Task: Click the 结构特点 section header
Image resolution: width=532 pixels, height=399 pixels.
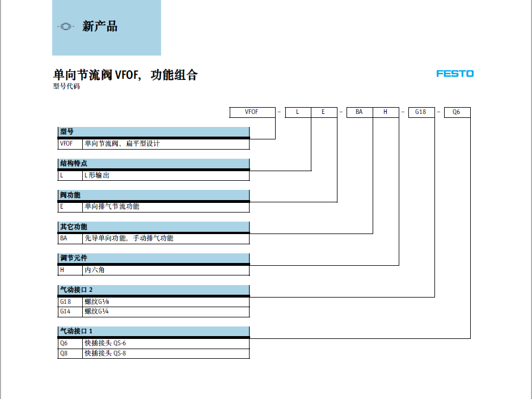Action: coord(154,163)
